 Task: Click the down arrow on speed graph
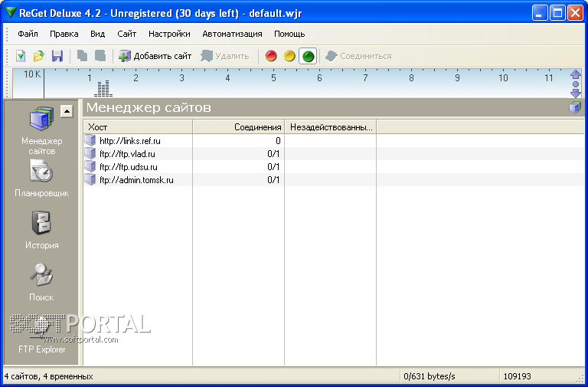[575, 93]
